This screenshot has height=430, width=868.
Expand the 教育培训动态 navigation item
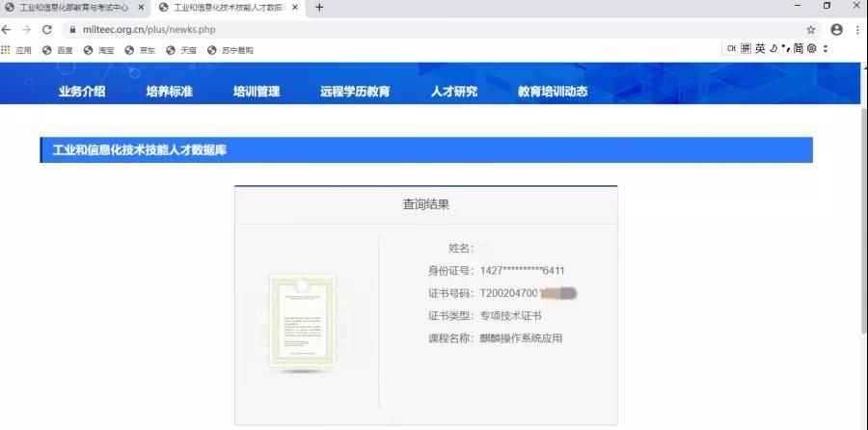(553, 93)
